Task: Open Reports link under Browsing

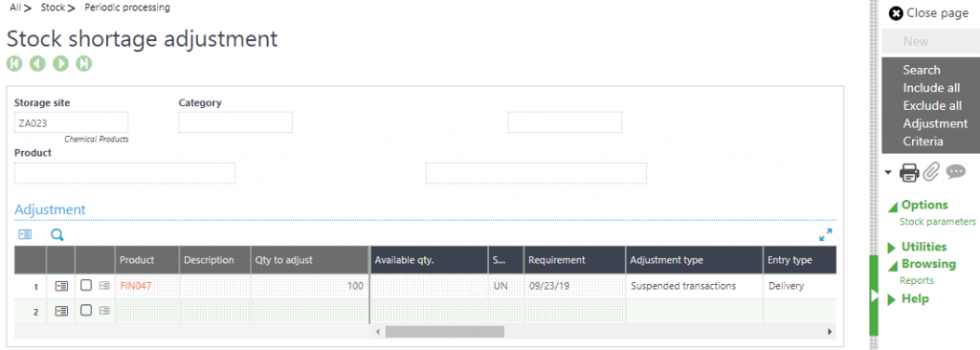Action: [x=916, y=280]
